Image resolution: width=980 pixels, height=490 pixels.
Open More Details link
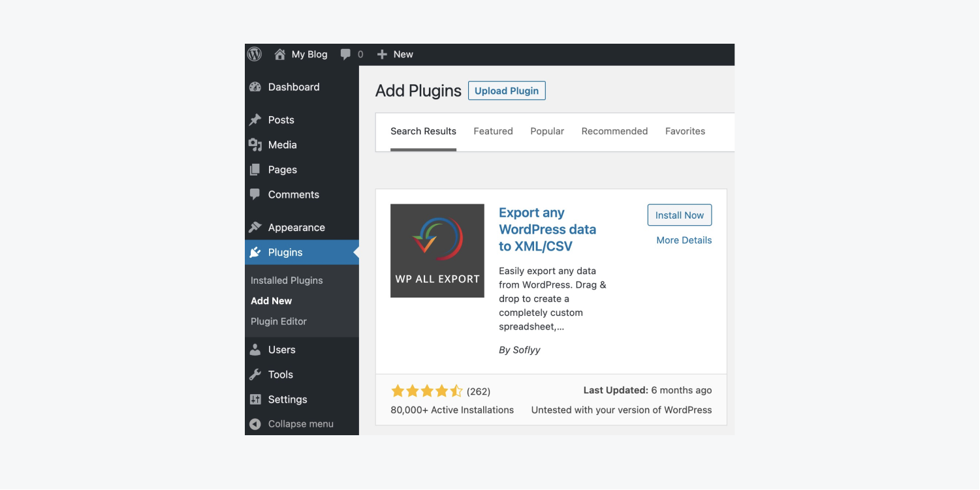[x=684, y=240]
